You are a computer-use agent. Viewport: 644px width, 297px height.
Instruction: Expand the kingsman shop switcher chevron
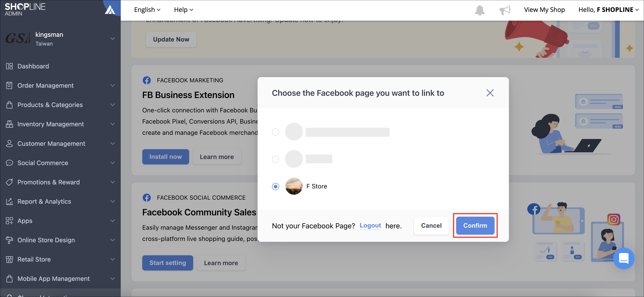(x=113, y=39)
